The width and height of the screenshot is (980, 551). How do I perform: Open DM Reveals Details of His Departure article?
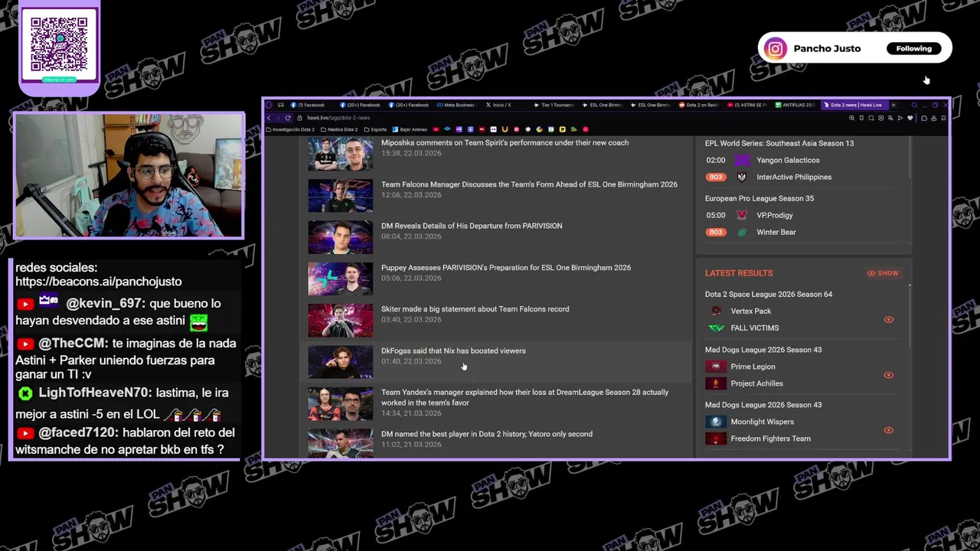(x=472, y=226)
